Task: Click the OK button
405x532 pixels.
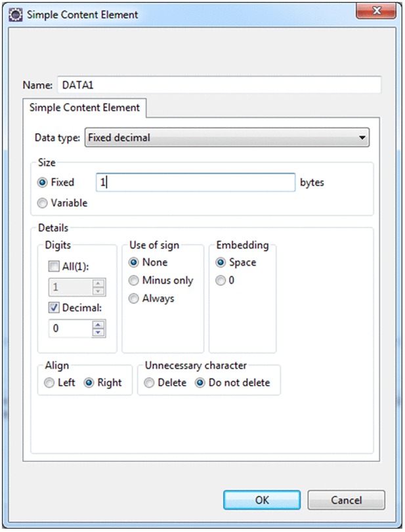Action: [262, 500]
